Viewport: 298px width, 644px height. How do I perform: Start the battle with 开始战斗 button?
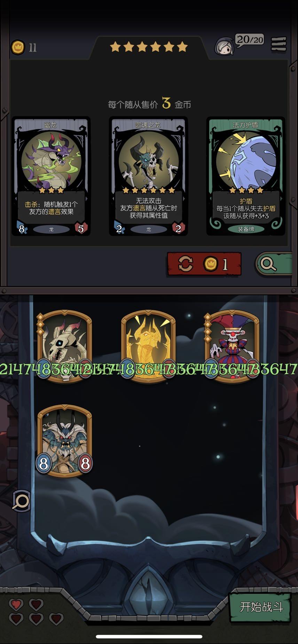coord(261,607)
